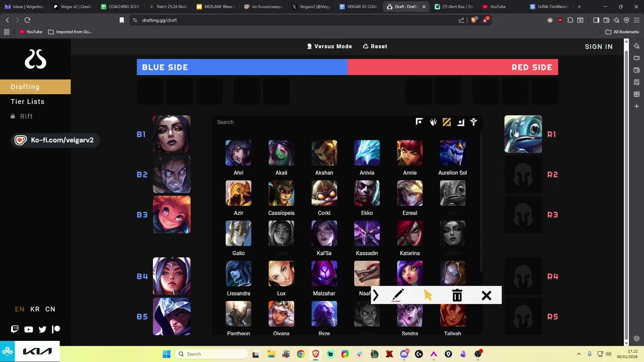Open Tier Lists in sidebar
644x362 pixels.
click(28, 102)
